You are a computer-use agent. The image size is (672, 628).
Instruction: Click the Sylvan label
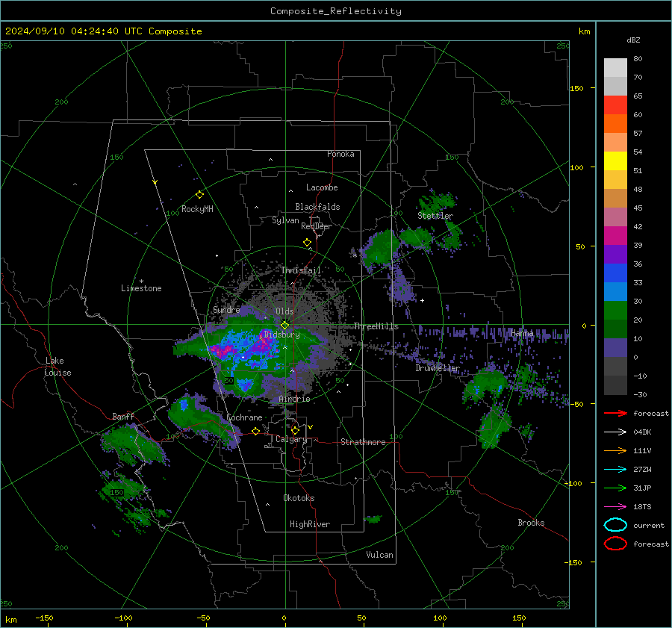click(x=285, y=220)
